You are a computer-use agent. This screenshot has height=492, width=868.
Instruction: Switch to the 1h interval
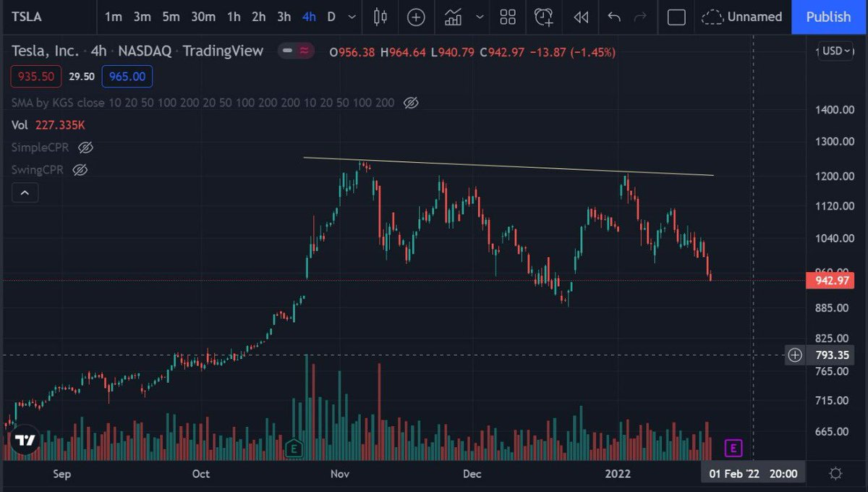(233, 16)
